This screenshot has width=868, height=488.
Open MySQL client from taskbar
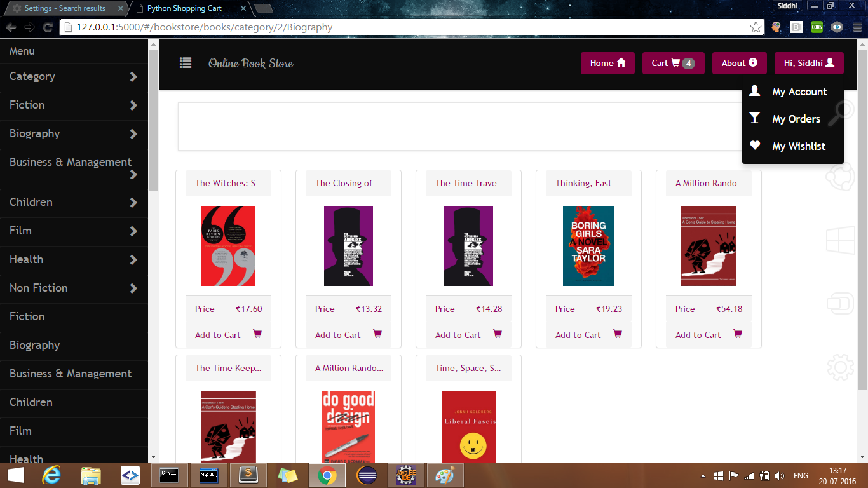point(209,475)
